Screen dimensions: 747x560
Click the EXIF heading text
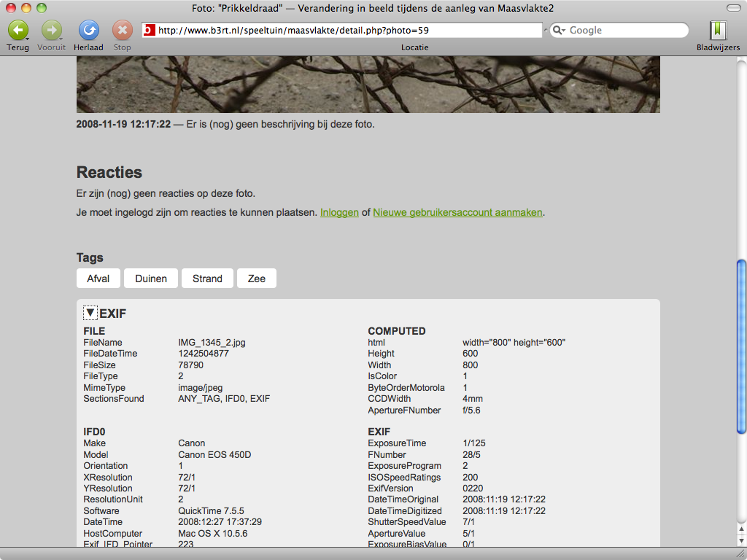[x=113, y=314]
